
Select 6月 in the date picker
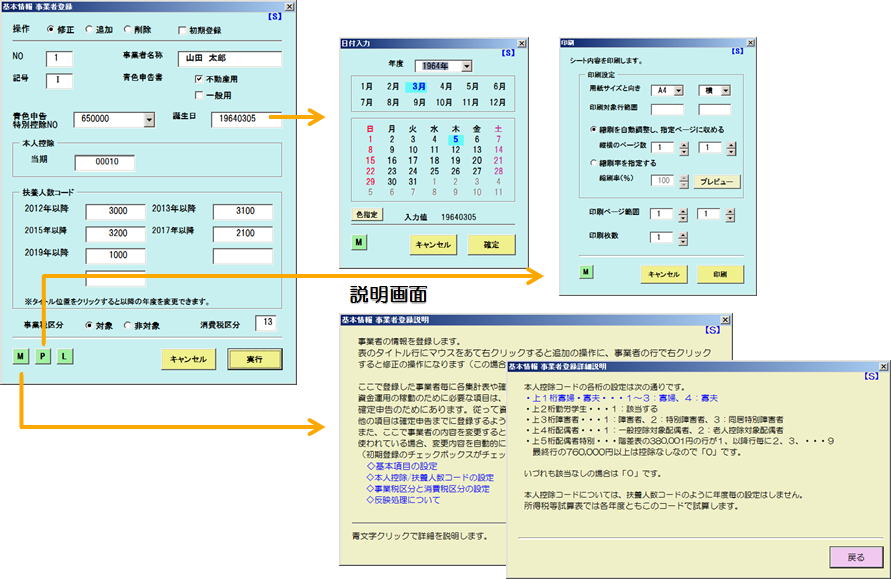pos(499,86)
